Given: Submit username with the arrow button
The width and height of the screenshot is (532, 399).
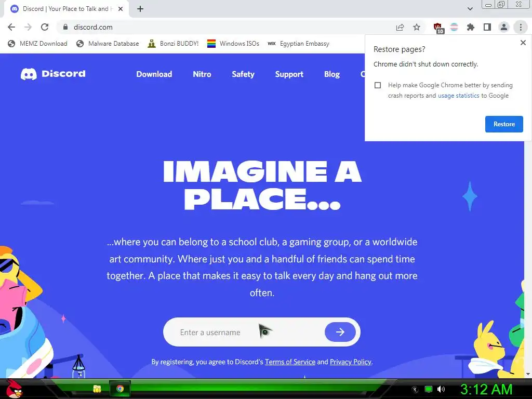Looking at the screenshot, I should (340, 332).
